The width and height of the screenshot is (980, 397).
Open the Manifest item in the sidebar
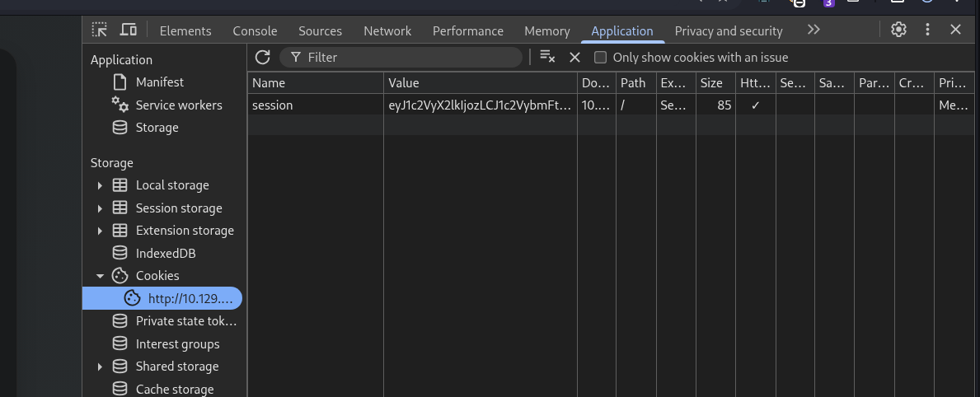(x=159, y=82)
